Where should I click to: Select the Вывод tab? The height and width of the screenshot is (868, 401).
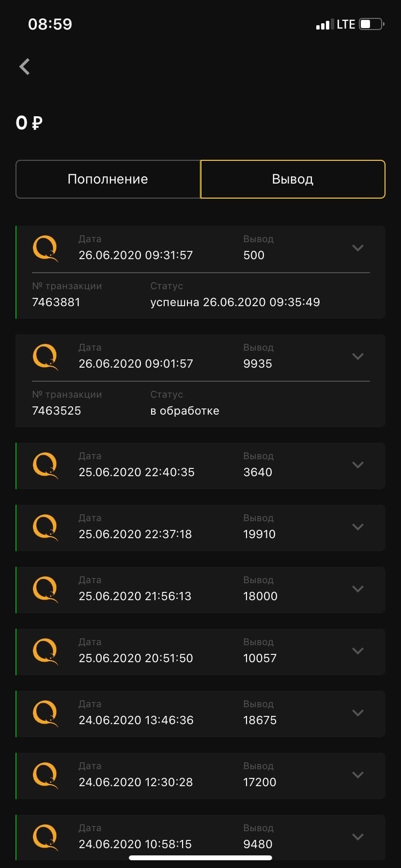[x=293, y=179]
